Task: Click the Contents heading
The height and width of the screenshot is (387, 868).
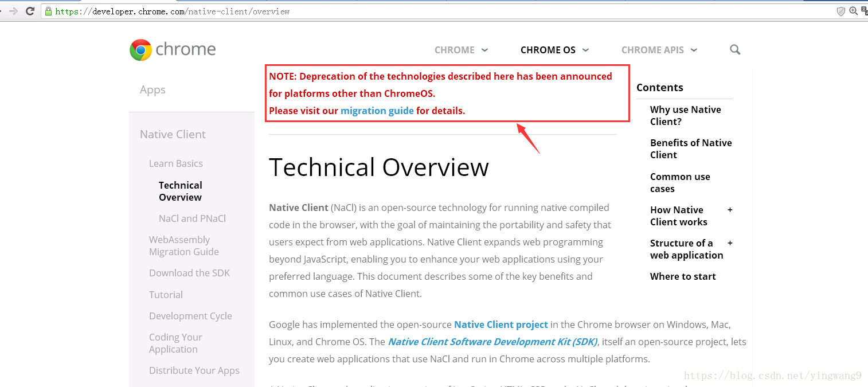Action: (659, 87)
